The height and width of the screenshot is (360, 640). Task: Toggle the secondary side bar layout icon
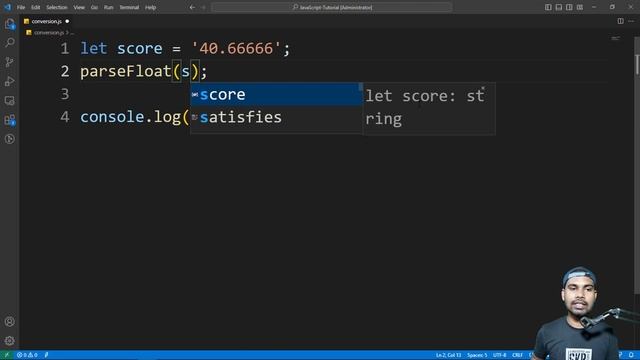569,7
